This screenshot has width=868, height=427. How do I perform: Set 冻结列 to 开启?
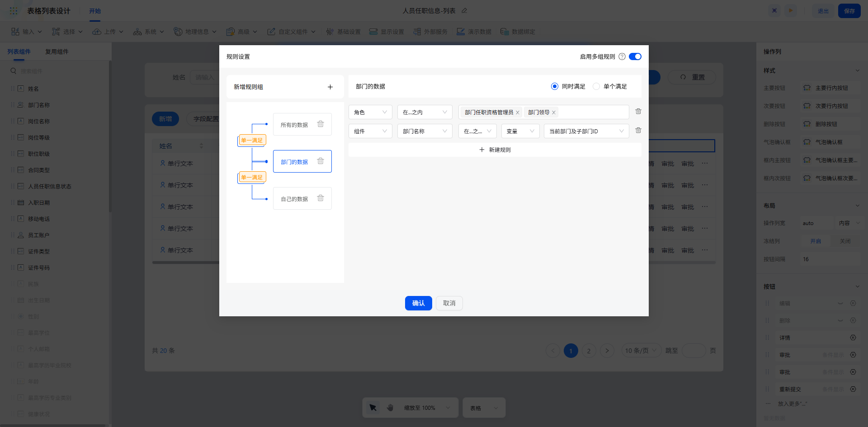pyautogui.click(x=816, y=241)
